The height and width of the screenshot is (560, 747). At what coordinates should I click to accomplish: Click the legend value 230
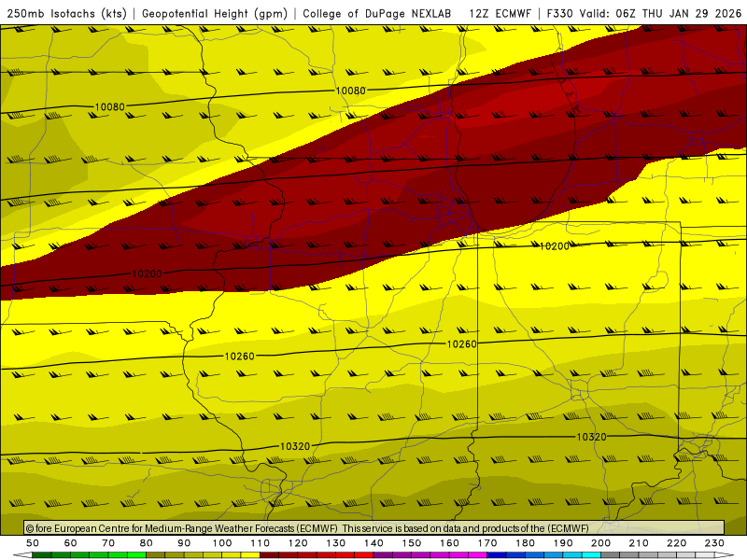[714, 543]
